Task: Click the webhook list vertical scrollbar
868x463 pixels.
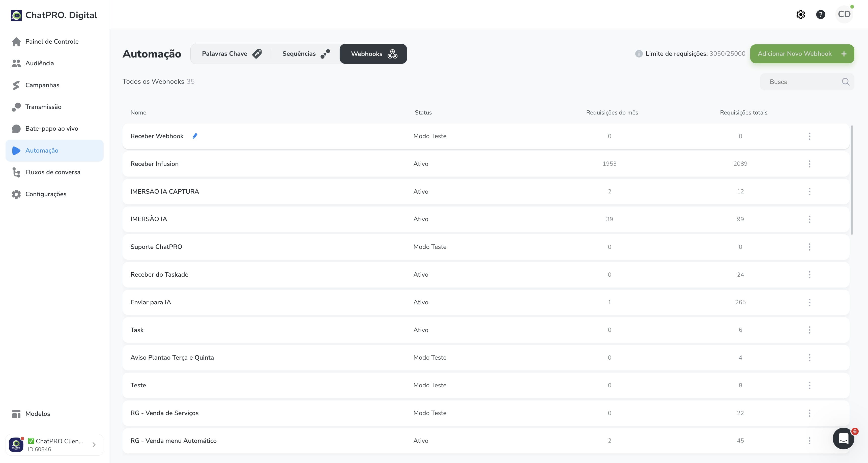Action: click(852, 180)
